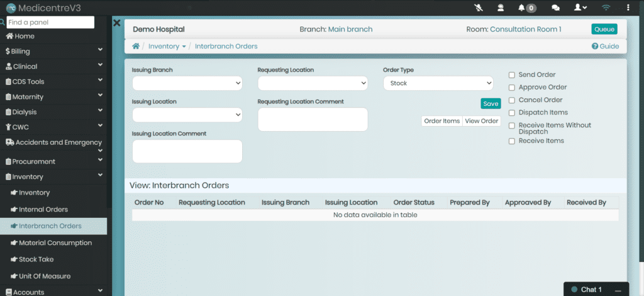The width and height of the screenshot is (644, 296).
Task: Click the Save button
Action: pos(491,104)
